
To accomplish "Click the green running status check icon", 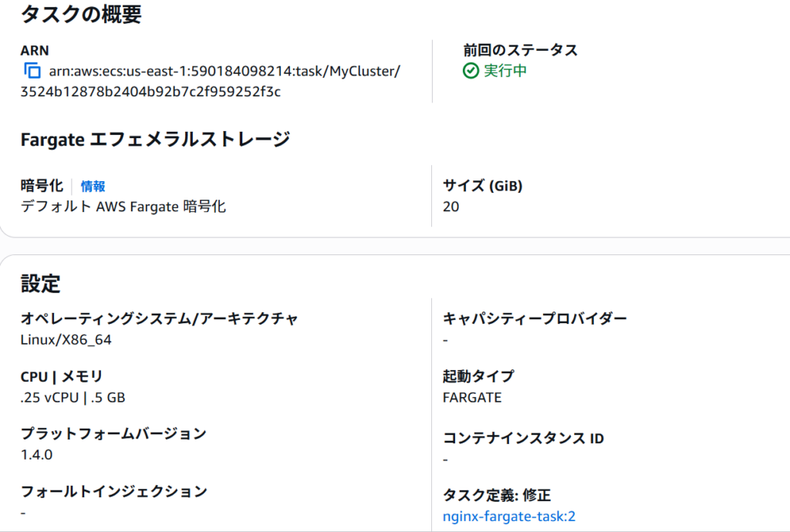I will click(x=471, y=71).
